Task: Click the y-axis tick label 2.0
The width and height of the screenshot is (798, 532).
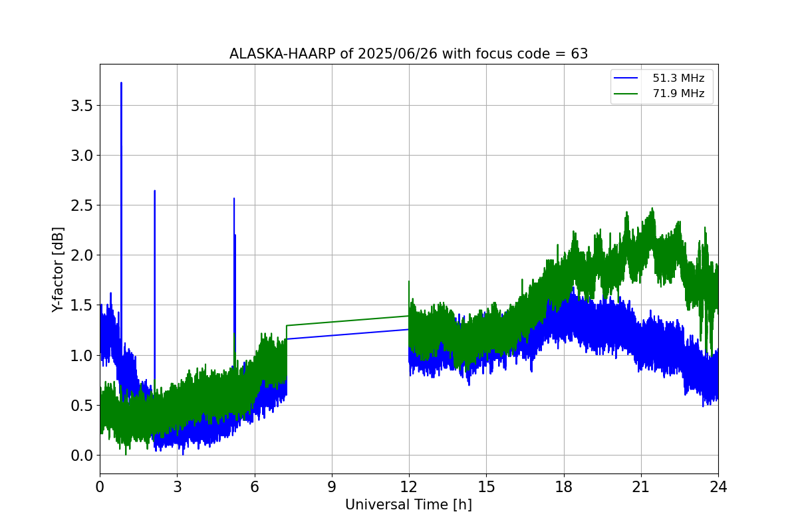Action: tap(82, 255)
